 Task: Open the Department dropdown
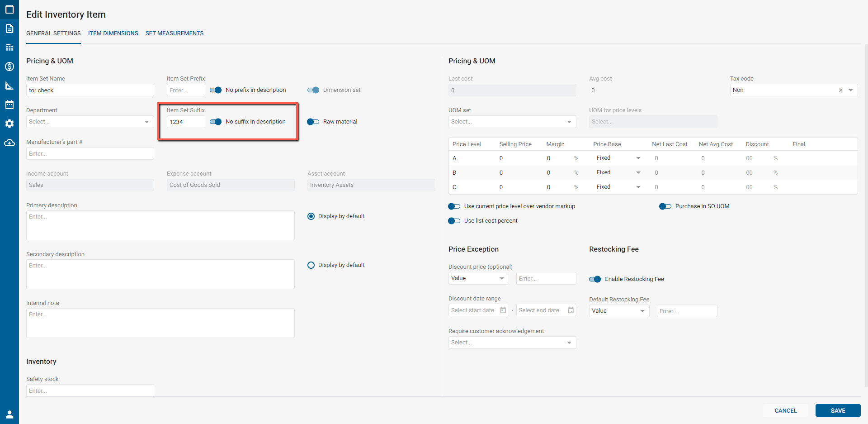tap(90, 122)
